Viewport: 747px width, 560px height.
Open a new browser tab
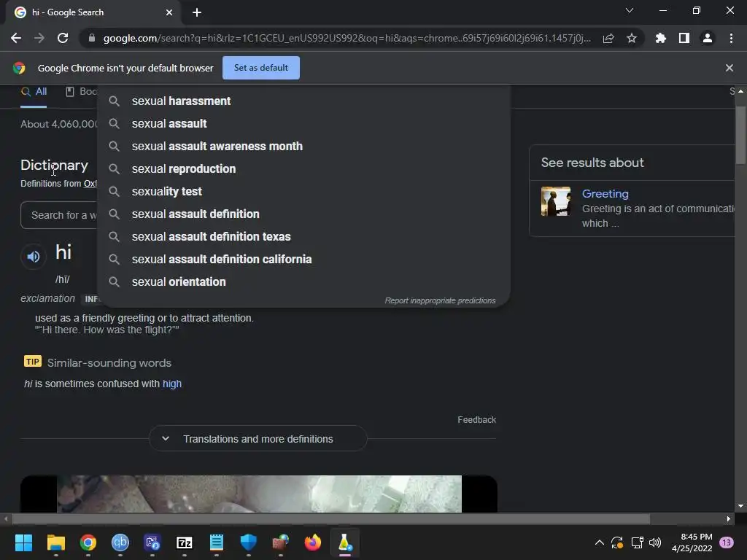(197, 12)
